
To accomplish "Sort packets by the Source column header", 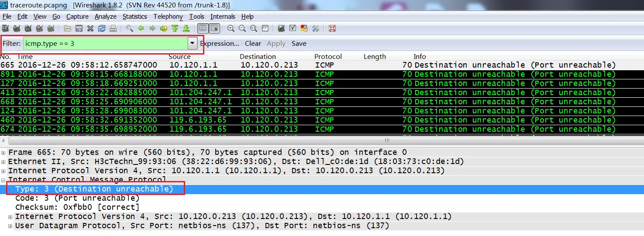I will pyautogui.click(x=179, y=57).
